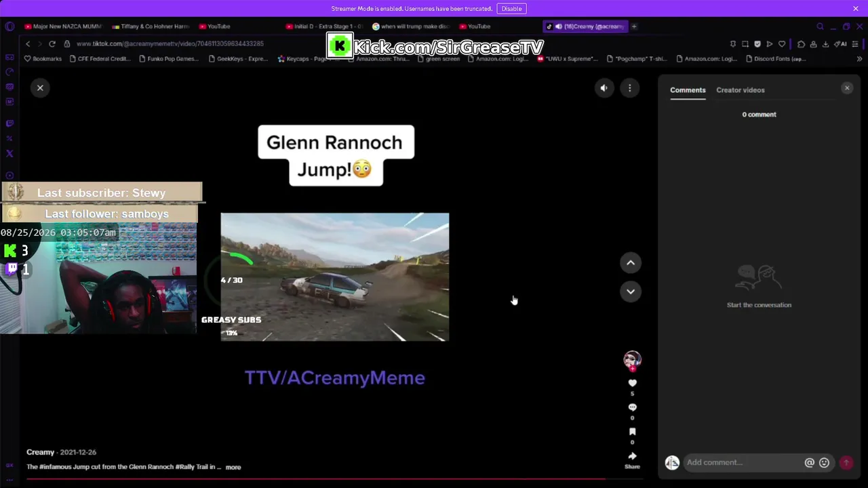Save the video with the bookmark icon
This screenshot has height=488, width=868.
[632, 432]
